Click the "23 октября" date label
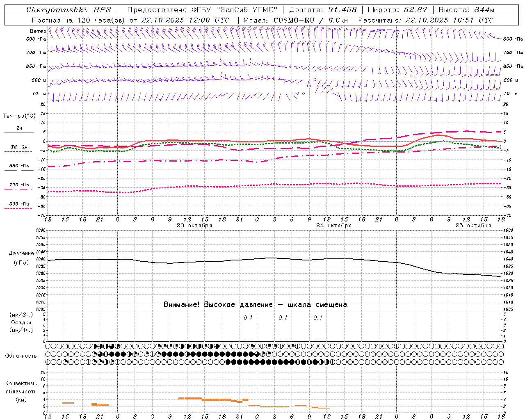The width and height of the screenshot is (525, 420). click(194, 226)
